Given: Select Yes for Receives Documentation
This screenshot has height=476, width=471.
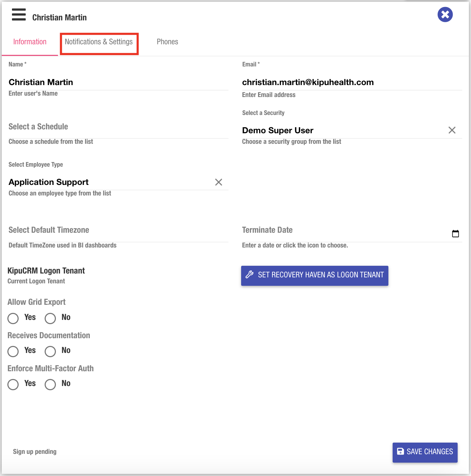Looking at the screenshot, I should click(x=13, y=351).
